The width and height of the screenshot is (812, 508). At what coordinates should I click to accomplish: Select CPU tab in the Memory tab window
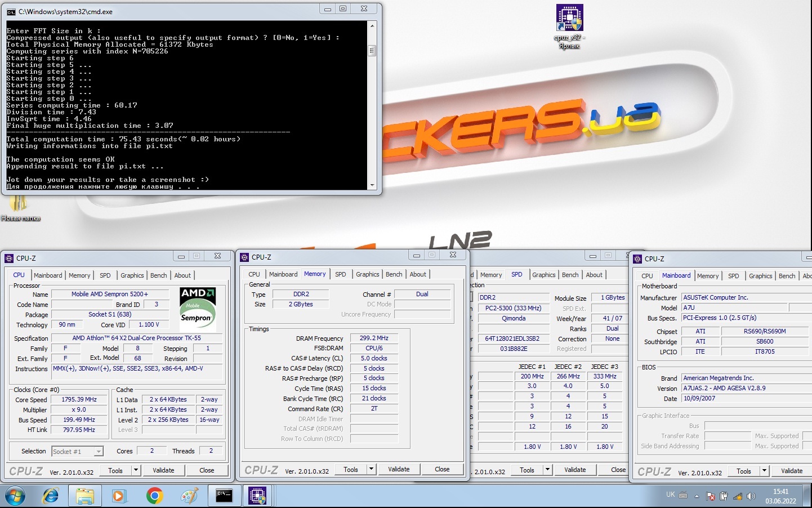(255, 274)
